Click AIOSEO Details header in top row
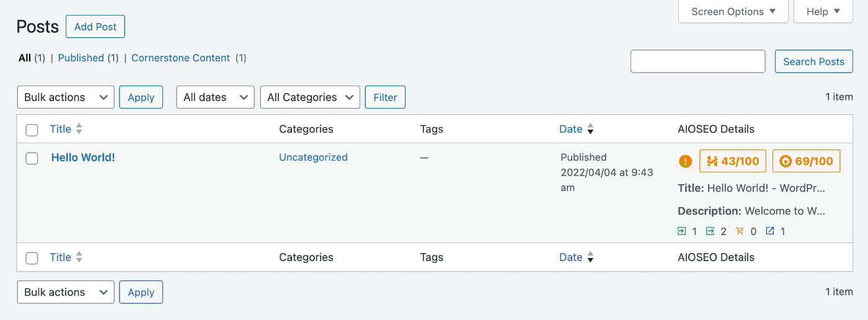 tap(716, 129)
